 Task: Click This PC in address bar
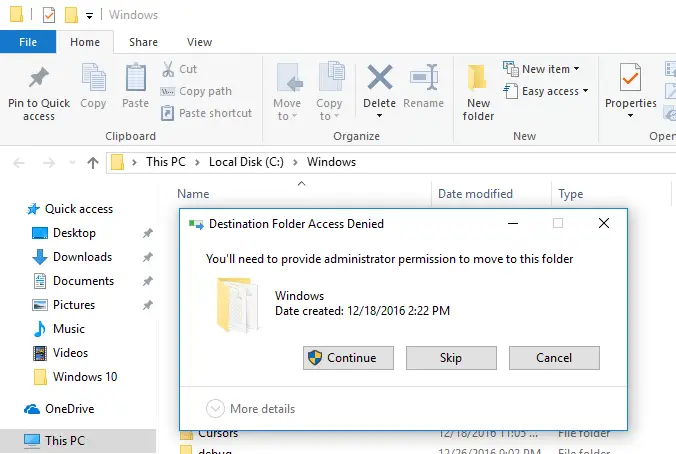(x=166, y=162)
